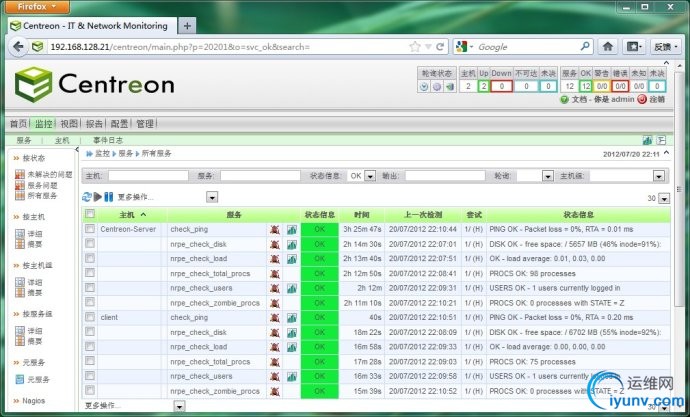Screen dimensions: 690x417
Task: Click the second poller state icon
Action: (x=437, y=87)
